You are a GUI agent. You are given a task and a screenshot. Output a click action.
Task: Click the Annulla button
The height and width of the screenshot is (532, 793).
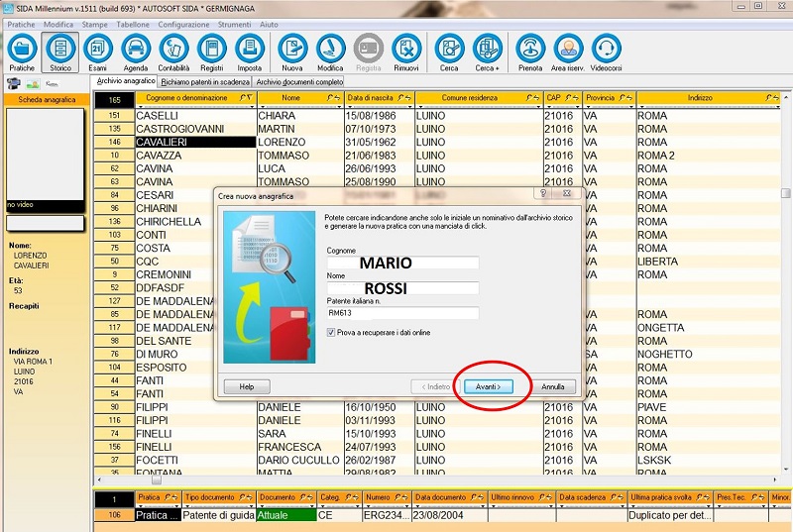553,386
